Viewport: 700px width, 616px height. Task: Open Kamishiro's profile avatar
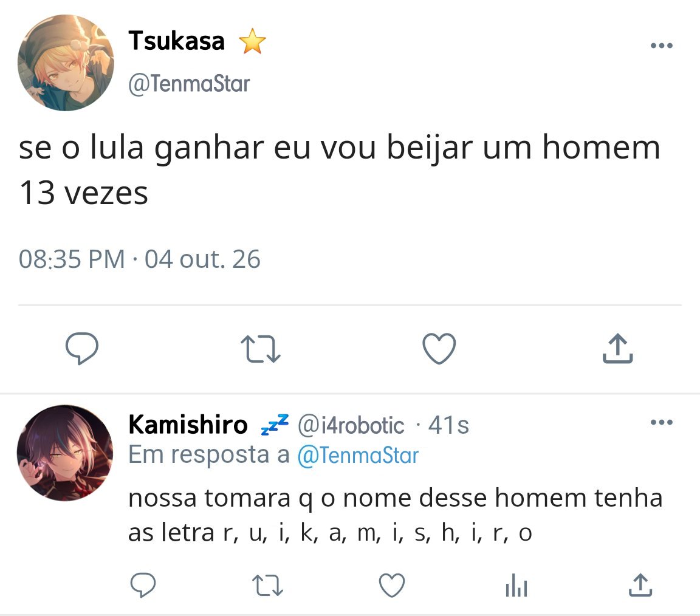tap(65, 453)
